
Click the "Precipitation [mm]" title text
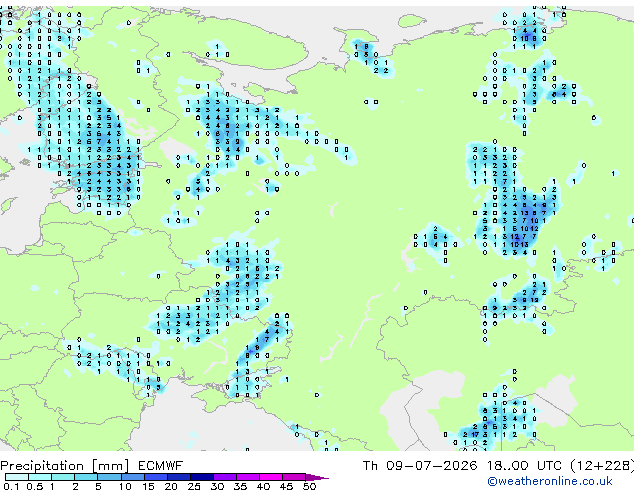tap(65, 466)
